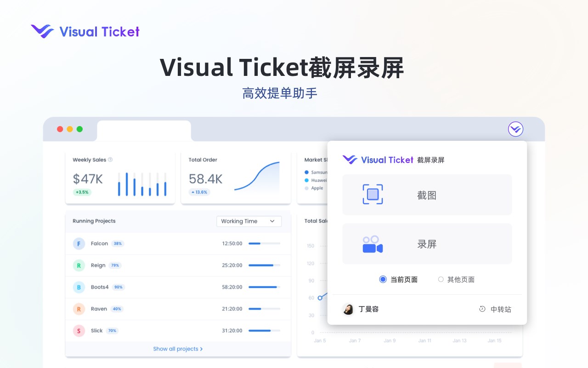
Task: Click the username 丁曼容
Action: (368, 309)
